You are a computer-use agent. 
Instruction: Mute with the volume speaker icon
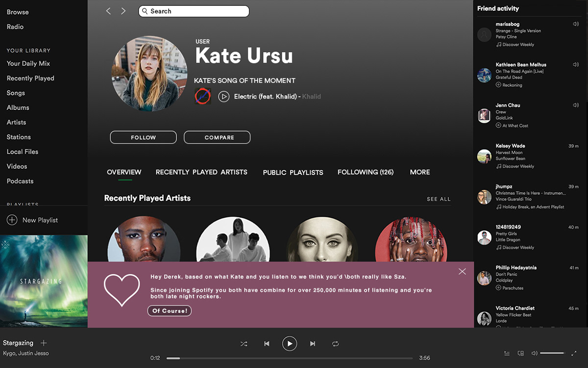pos(535,353)
